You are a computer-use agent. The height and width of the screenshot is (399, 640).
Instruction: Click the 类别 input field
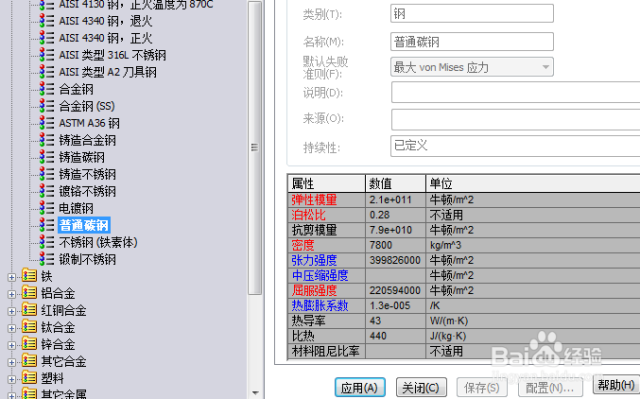pyautogui.click(x=472, y=14)
